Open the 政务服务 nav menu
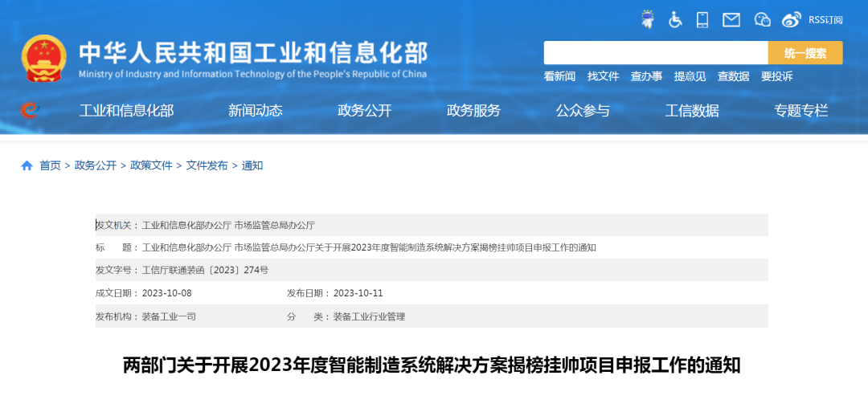Viewport: 868px width, 412px height. [473, 111]
